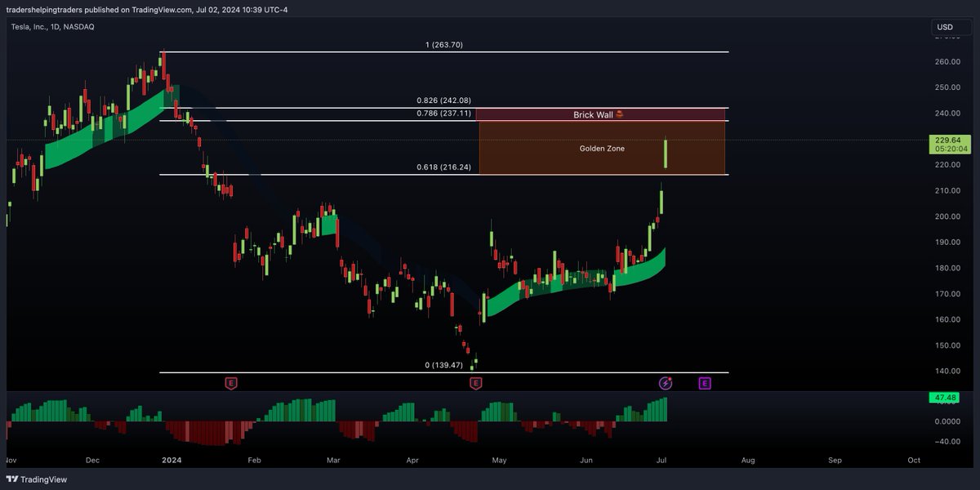
Task: Click the Fibonacci label 0.618 (216.24)
Action: pyautogui.click(x=445, y=167)
